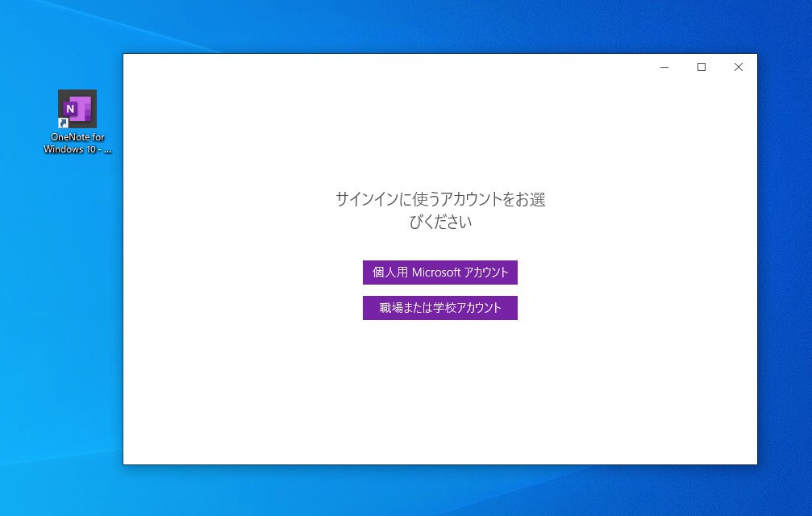
Task: Minimize the sign-in window
Action: (x=664, y=67)
